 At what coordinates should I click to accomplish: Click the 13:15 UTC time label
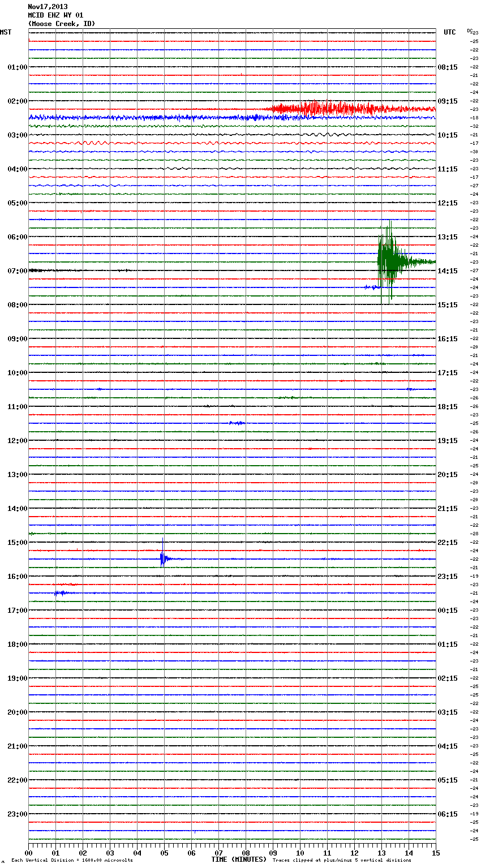point(448,237)
